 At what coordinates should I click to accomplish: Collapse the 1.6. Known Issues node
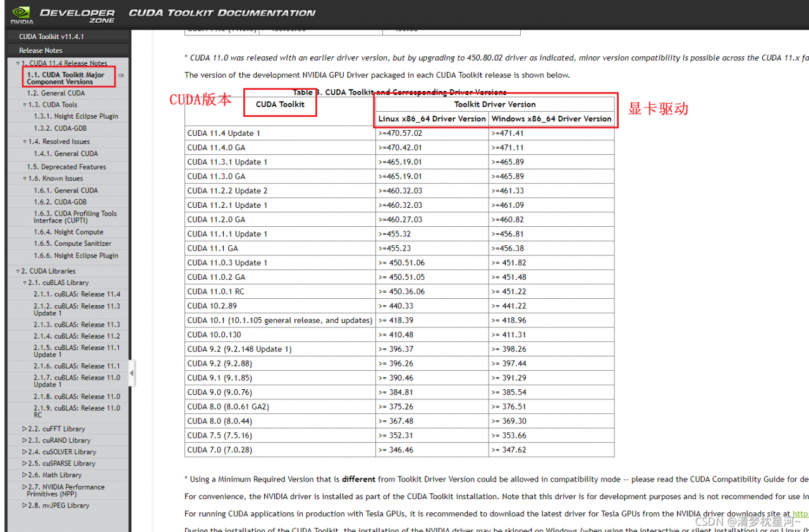tap(25, 179)
